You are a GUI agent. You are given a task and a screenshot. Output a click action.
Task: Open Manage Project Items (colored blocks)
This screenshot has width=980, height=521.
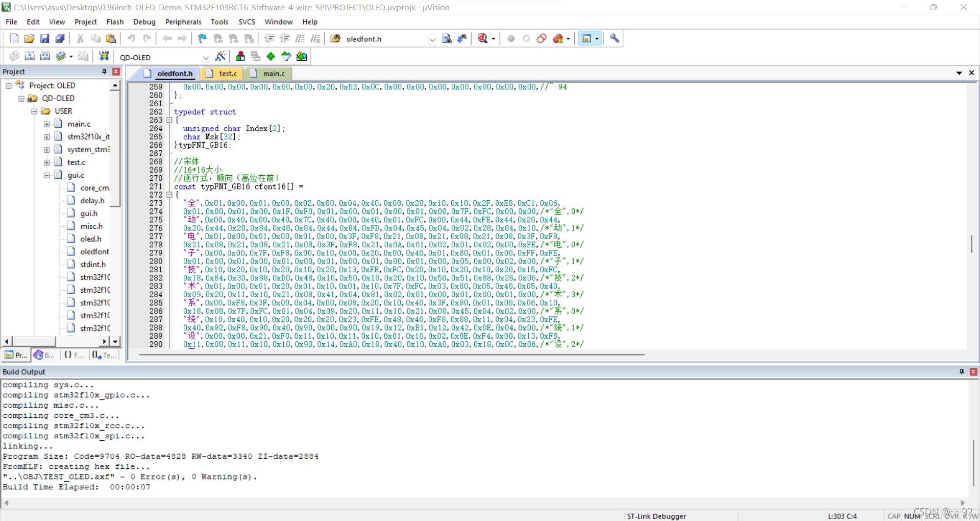click(x=240, y=56)
